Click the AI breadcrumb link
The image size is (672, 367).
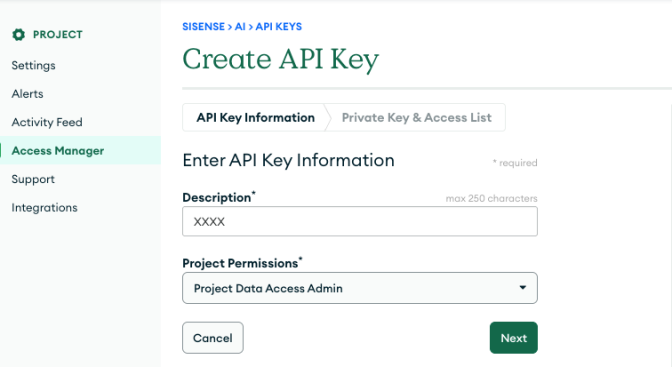pos(240,27)
